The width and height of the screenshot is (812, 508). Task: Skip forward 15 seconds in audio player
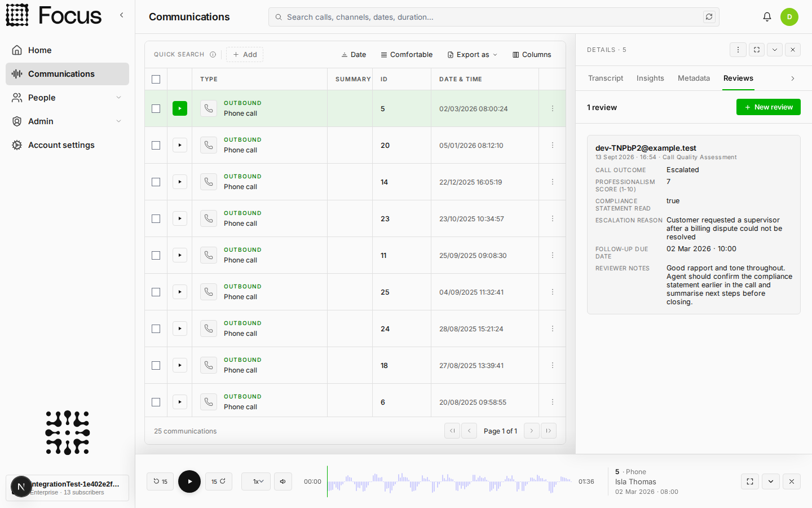pos(219,481)
